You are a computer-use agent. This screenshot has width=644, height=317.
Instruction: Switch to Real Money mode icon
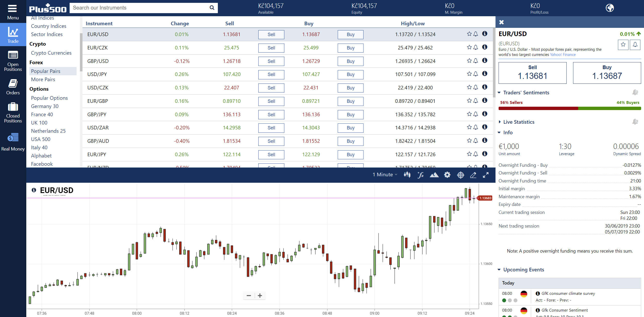tap(13, 137)
